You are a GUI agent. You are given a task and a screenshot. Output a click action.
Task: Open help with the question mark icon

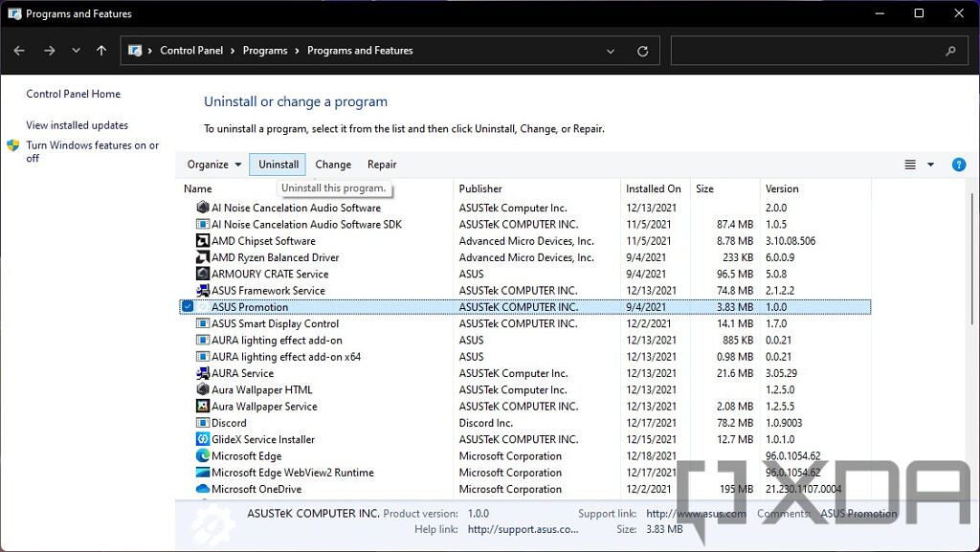[x=959, y=164]
